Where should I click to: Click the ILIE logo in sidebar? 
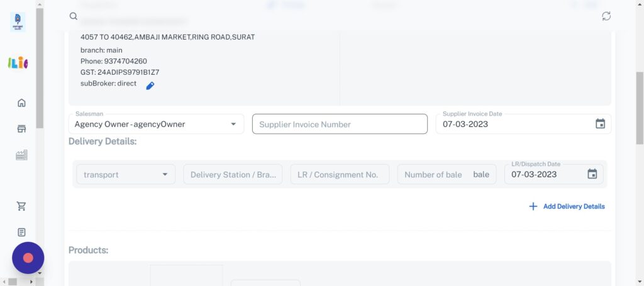click(18, 63)
